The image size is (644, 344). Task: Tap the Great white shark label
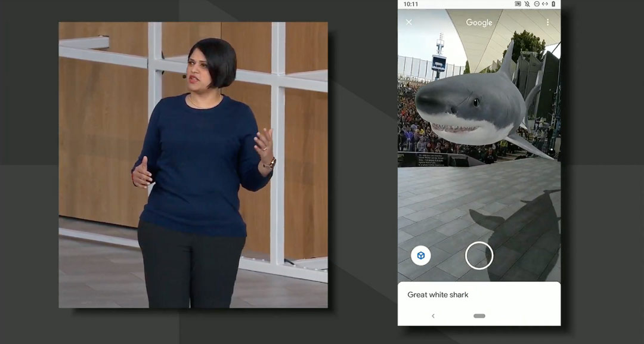point(438,295)
